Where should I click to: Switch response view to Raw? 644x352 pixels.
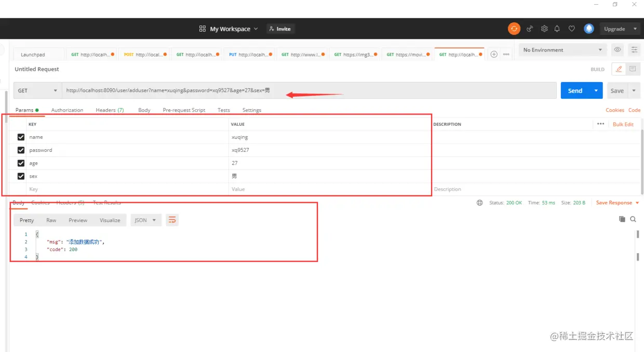[x=51, y=220]
